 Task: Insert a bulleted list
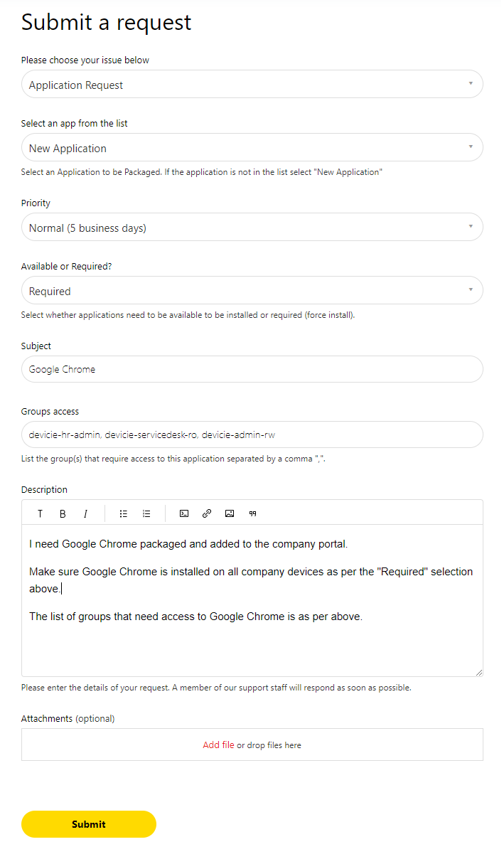pyautogui.click(x=124, y=513)
